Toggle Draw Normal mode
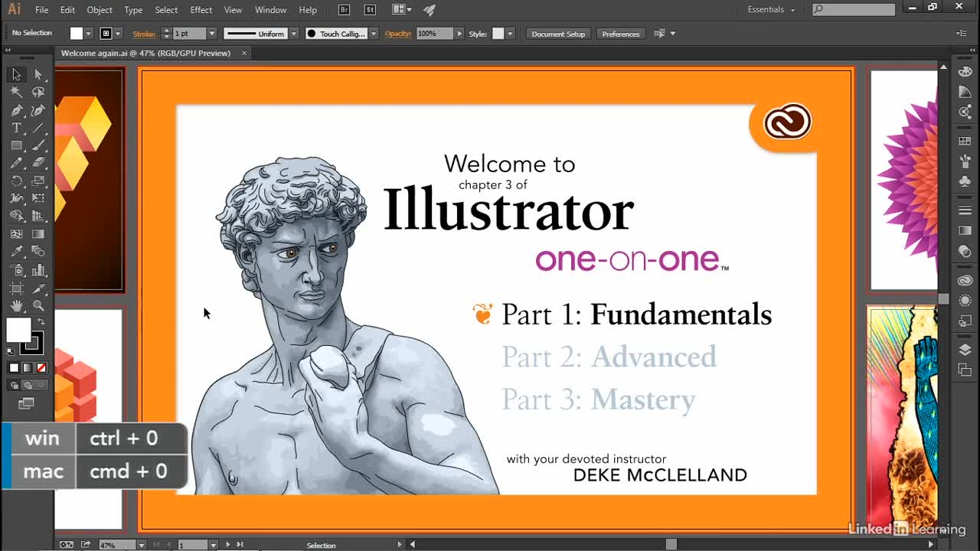 [14, 385]
